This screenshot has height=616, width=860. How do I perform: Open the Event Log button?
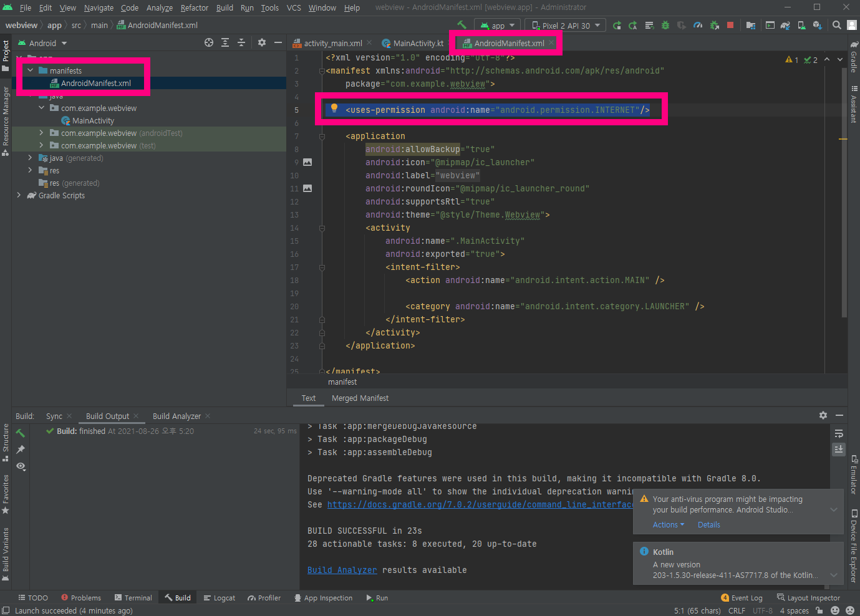tap(742, 598)
